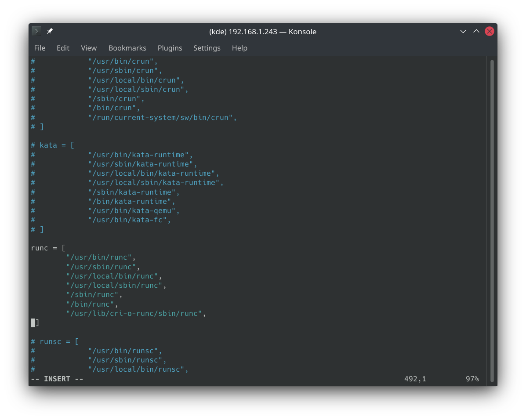This screenshot has height=420, width=526.
Task: Toggle the pin window icon
Action: click(x=50, y=31)
